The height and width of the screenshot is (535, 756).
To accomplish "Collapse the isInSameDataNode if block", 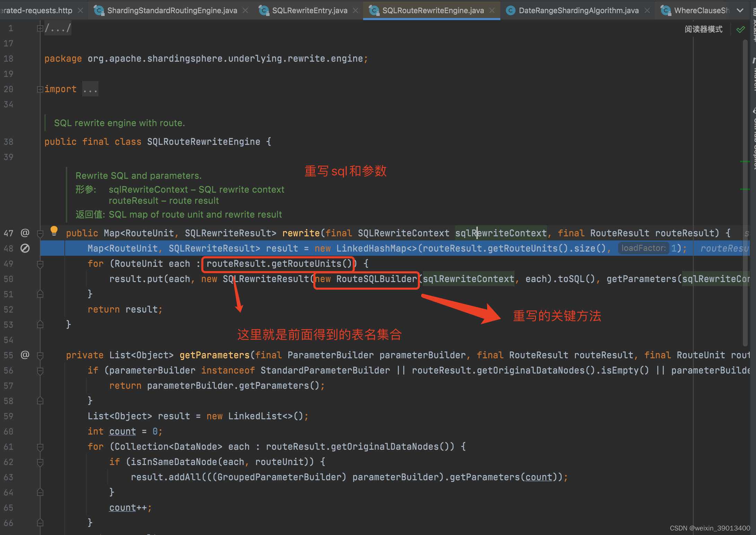I will pos(40,462).
